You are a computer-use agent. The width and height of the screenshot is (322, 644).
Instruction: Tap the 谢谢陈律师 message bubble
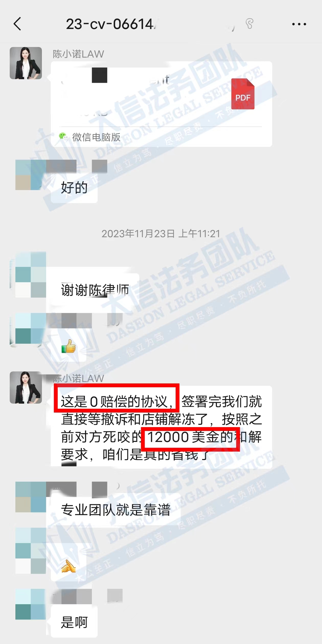[95, 290]
